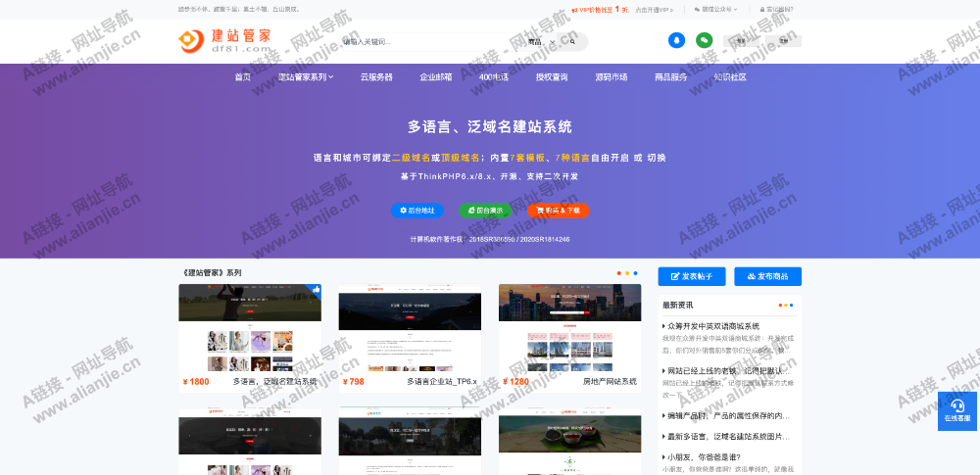The image size is (980, 475).
Task: Open news 小朋友，你爸爸是谁?
Action: click(702, 456)
